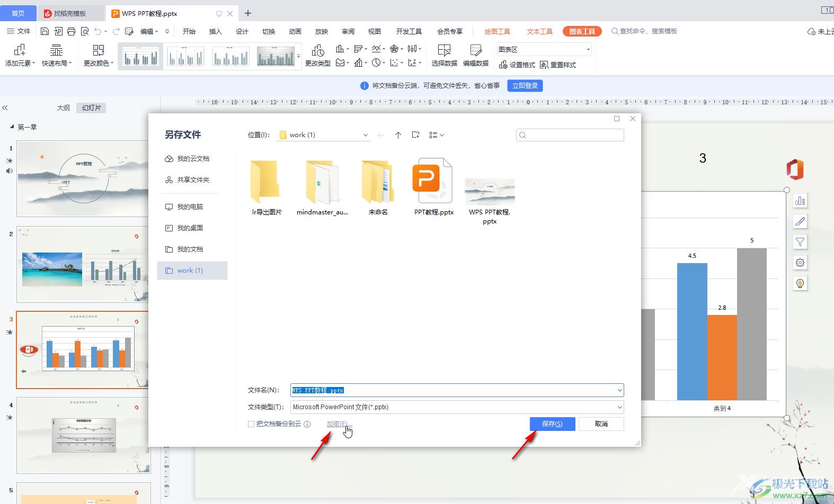Select lr导出图片 folder
834x504 pixels.
pos(267,187)
